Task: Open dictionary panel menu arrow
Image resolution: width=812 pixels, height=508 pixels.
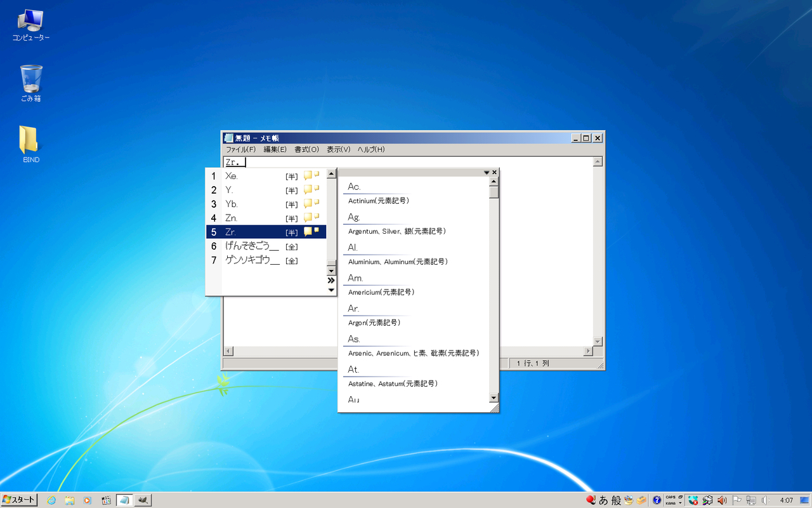Action: 487,172
